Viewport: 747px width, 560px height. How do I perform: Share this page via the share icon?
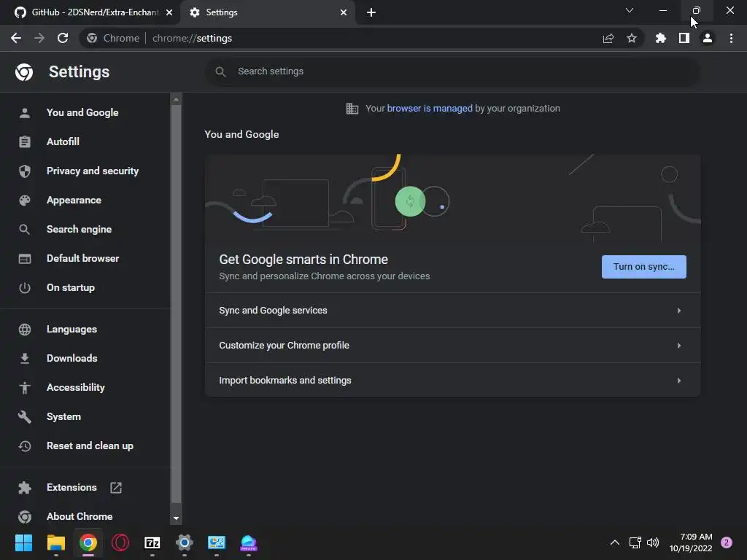click(x=608, y=38)
